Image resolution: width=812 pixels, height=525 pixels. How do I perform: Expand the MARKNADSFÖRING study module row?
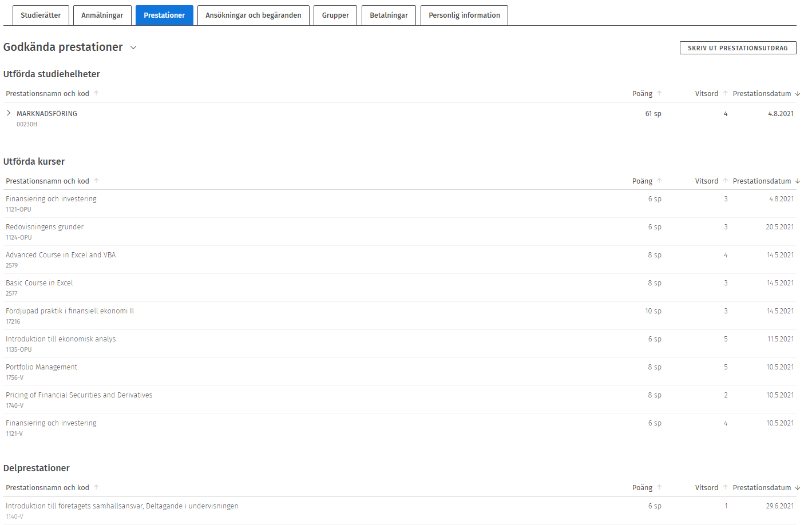pos(9,113)
